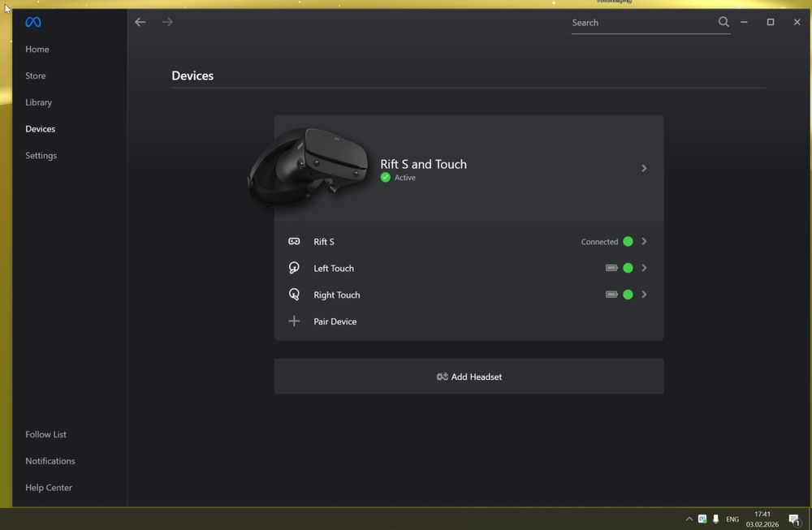Screen dimensions: 812x530
Task: Click the Right Touch controller icon
Action: (294, 295)
